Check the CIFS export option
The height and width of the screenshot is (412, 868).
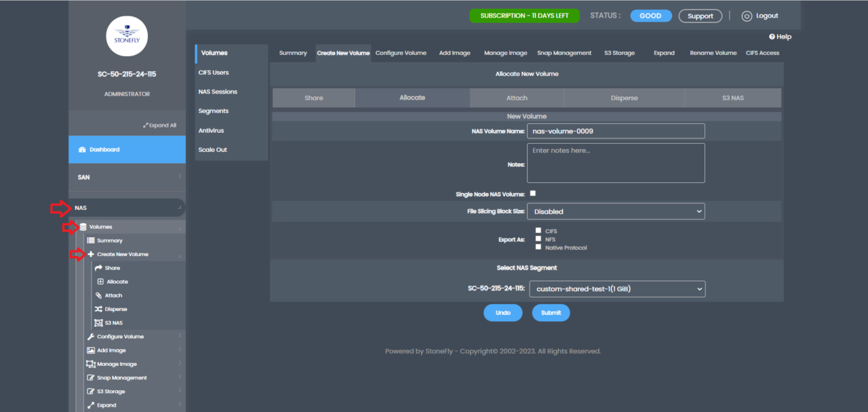click(538, 231)
